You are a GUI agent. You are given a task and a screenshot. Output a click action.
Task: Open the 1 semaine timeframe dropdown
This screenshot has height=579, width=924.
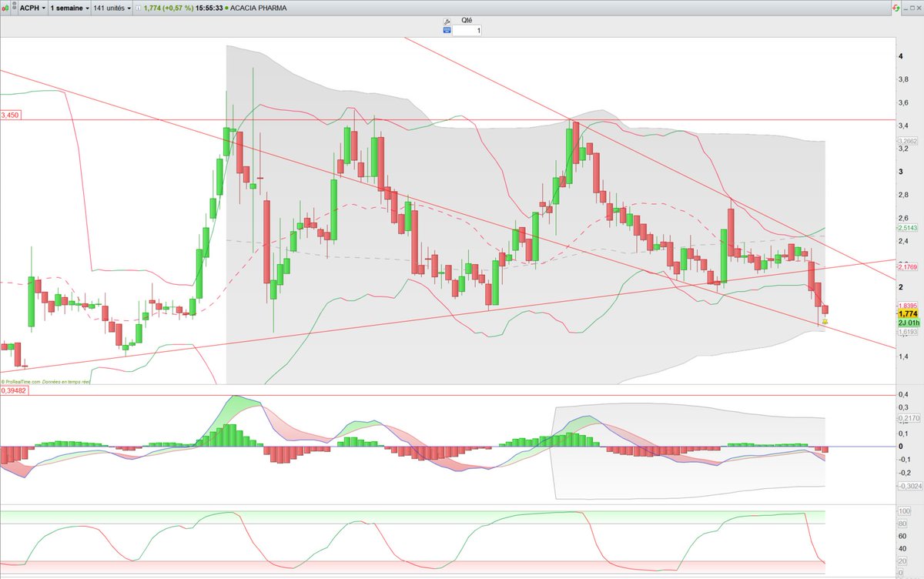coord(69,7)
